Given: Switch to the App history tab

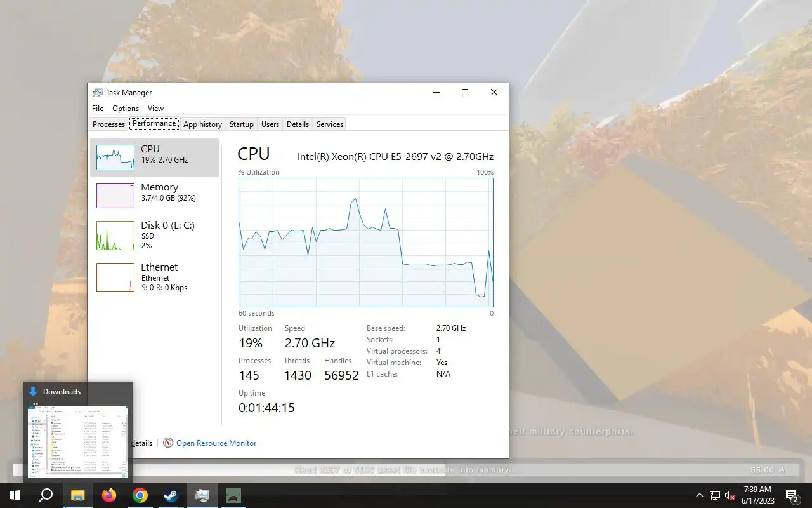Looking at the screenshot, I should coord(202,124).
